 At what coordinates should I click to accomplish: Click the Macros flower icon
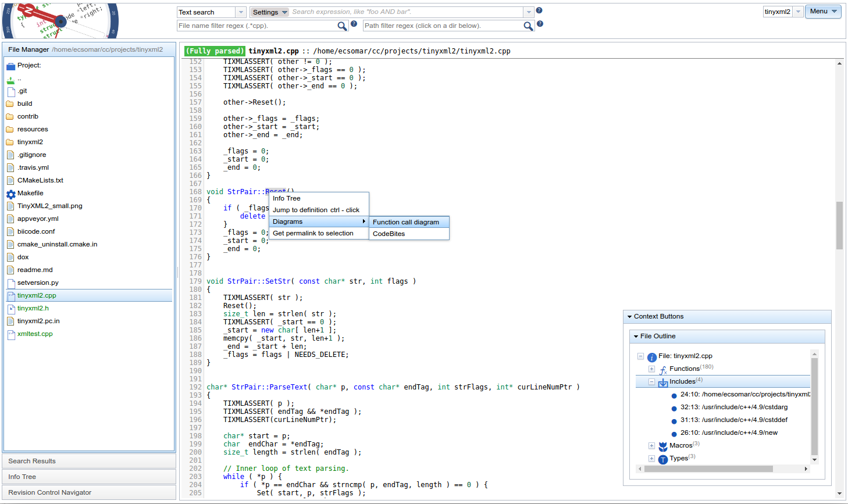[x=663, y=445]
